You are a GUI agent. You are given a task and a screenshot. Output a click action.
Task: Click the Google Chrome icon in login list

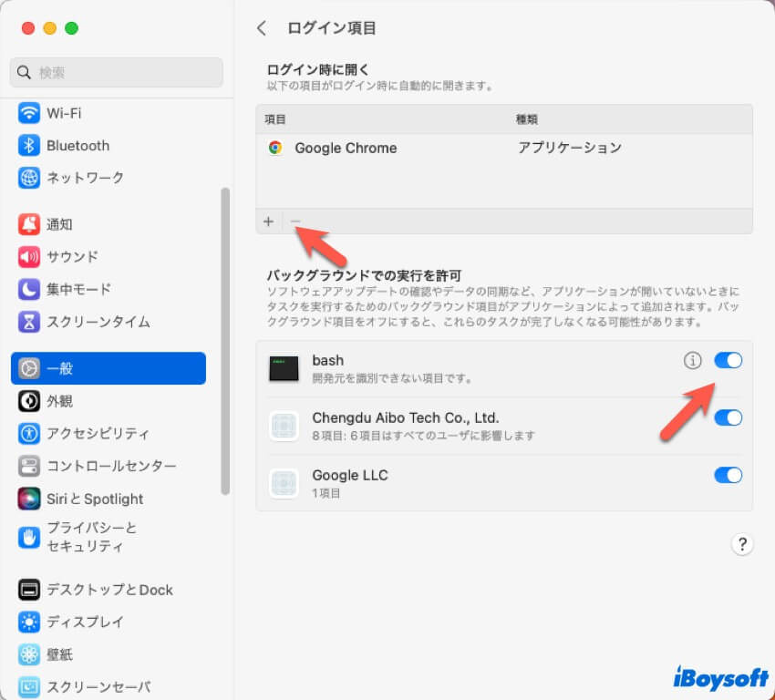click(275, 148)
